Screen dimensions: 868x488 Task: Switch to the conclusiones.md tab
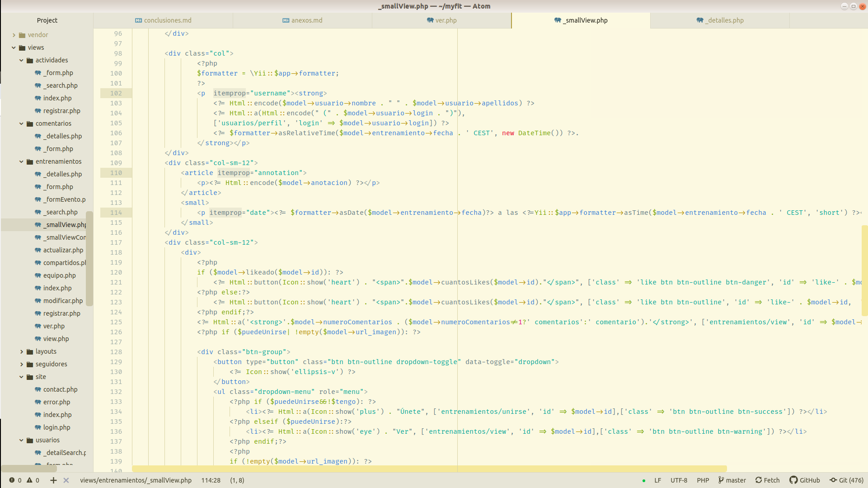point(163,20)
